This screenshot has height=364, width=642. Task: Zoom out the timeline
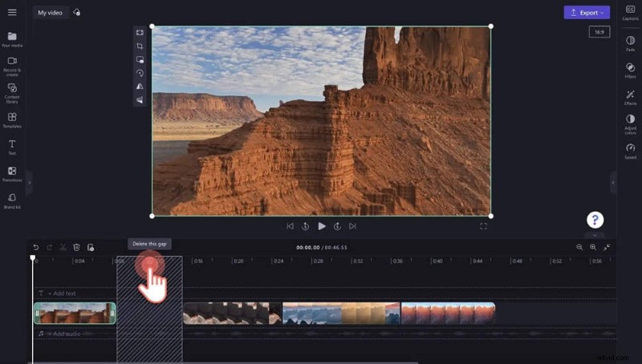[579, 247]
